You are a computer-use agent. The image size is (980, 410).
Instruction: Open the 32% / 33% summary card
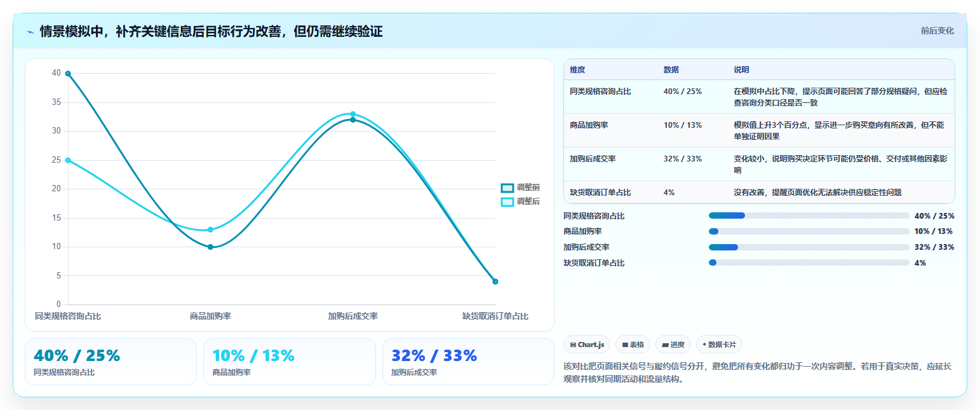[x=468, y=362]
